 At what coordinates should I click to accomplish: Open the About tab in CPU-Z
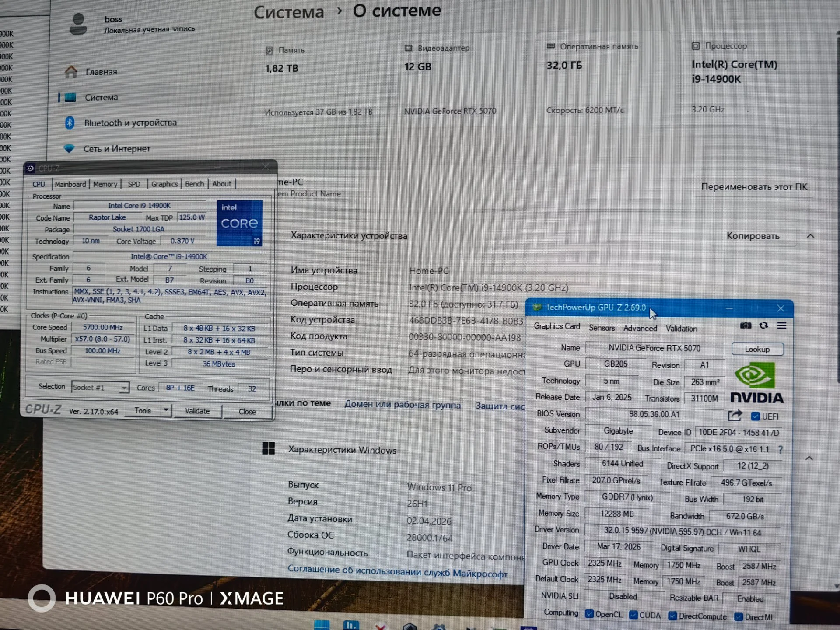[x=222, y=184]
